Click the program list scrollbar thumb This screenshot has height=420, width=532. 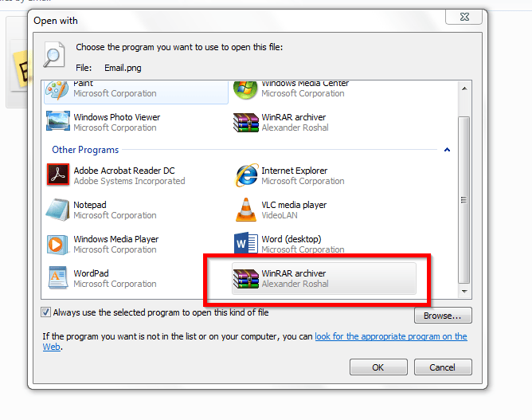point(464,200)
